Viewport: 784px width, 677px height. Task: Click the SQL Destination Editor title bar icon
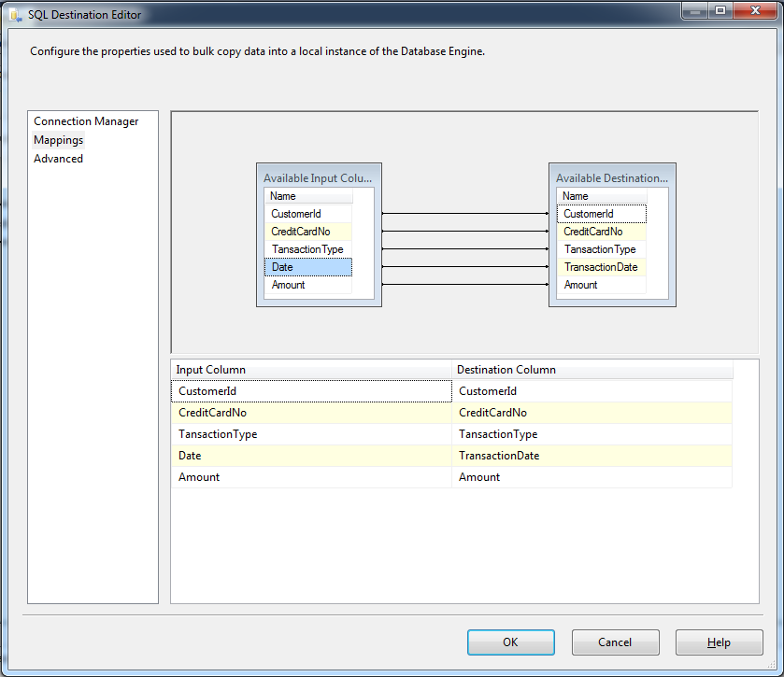point(15,14)
